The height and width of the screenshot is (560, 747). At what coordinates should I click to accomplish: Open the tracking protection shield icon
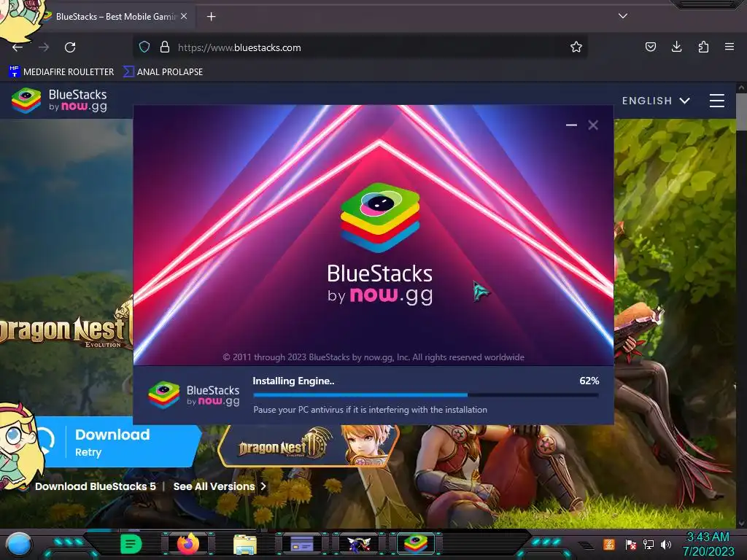[x=144, y=47]
